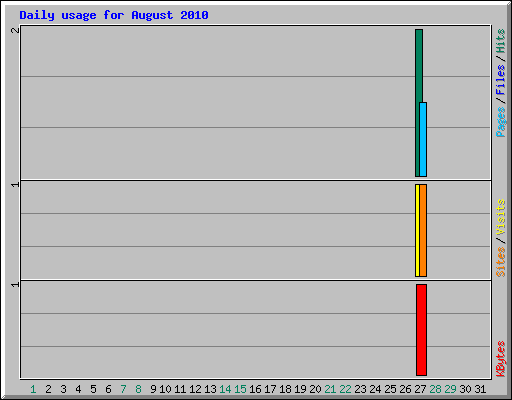Click day label '24' on the x-axis
This screenshot has width=512, height=400.
point(375,389)
